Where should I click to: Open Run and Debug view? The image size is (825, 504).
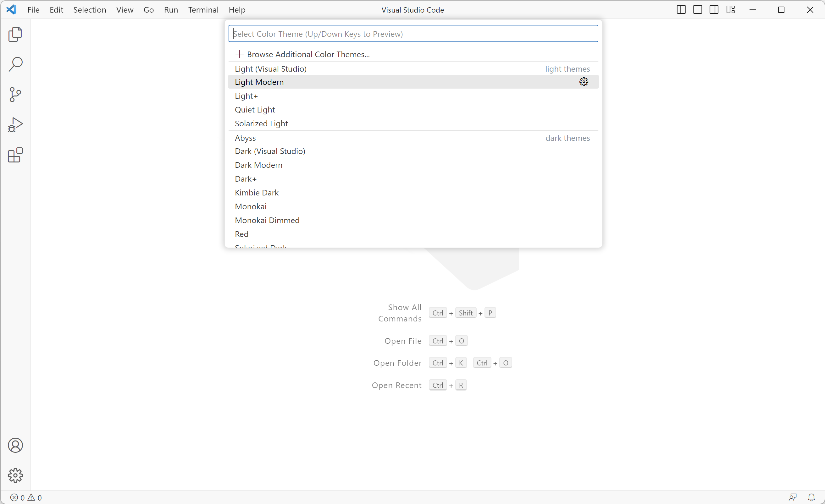[15, 125]
